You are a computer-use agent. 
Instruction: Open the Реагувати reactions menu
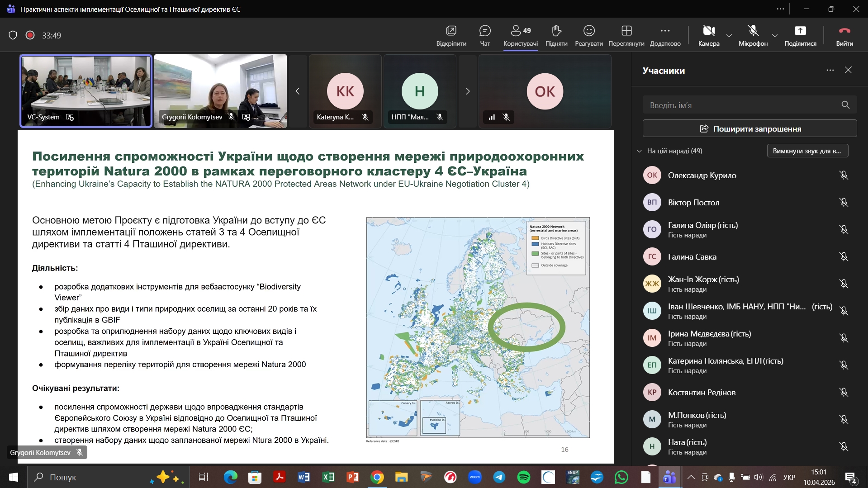click(x=588, y=35)
